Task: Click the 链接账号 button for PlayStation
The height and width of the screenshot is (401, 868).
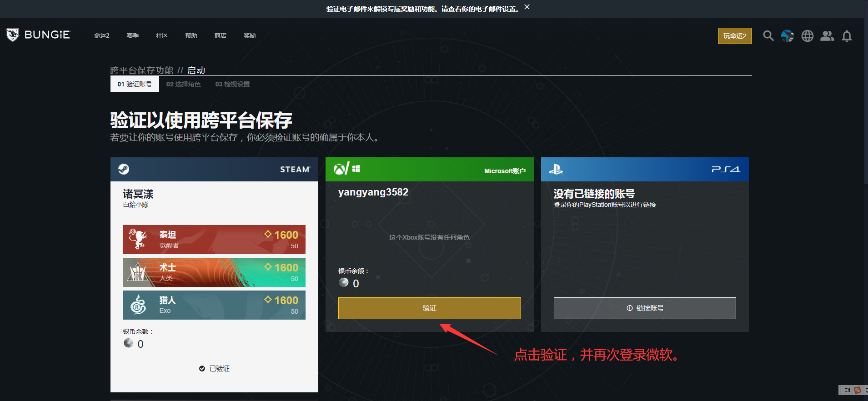Action: [x=644, y=308]
